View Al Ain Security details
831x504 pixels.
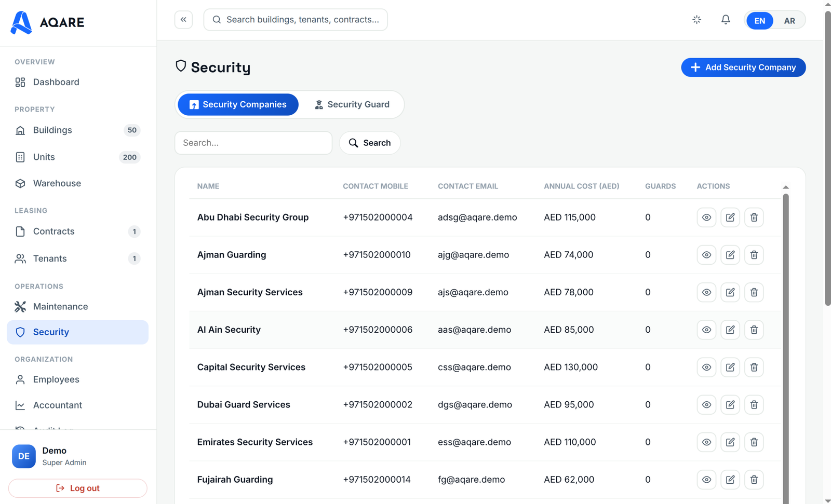(x=706, y=330)
